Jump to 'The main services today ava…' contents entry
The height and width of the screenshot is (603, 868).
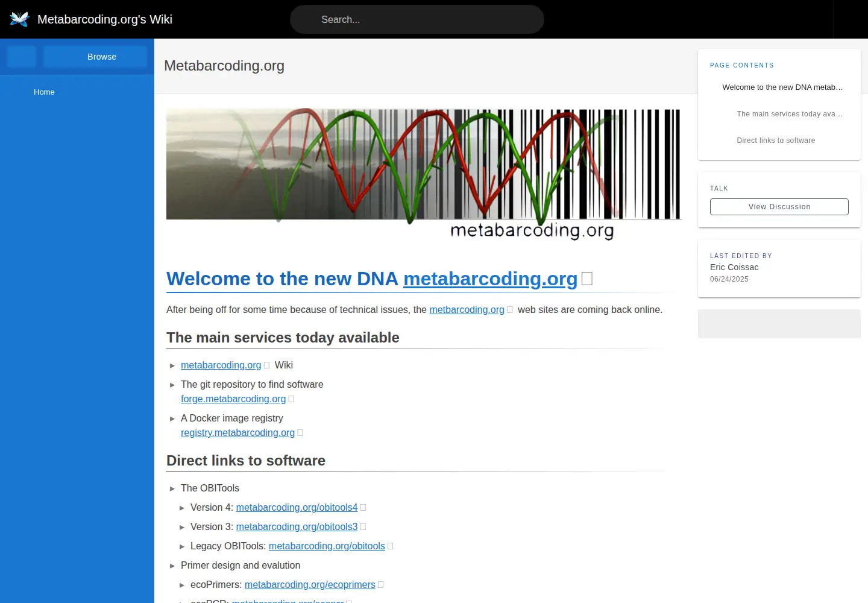click(789, 114)
